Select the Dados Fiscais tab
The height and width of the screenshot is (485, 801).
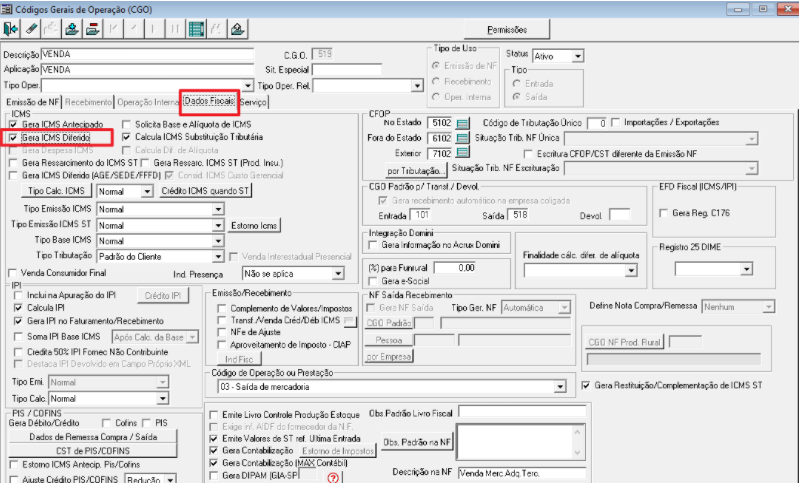tap(209, 101)
